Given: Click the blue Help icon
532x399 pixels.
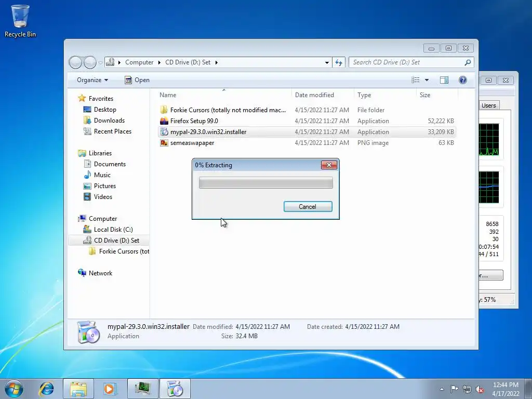Looking at the screenshot, I should click(463, 80).
